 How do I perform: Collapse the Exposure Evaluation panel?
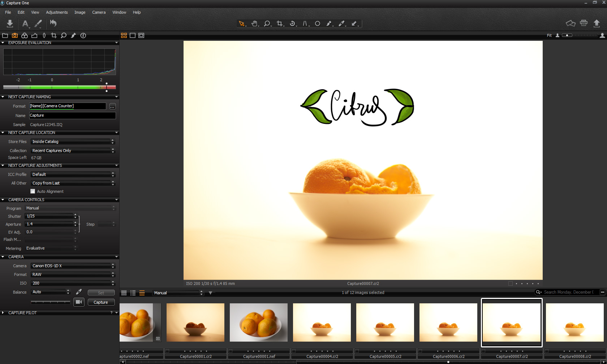click(3, 43)
